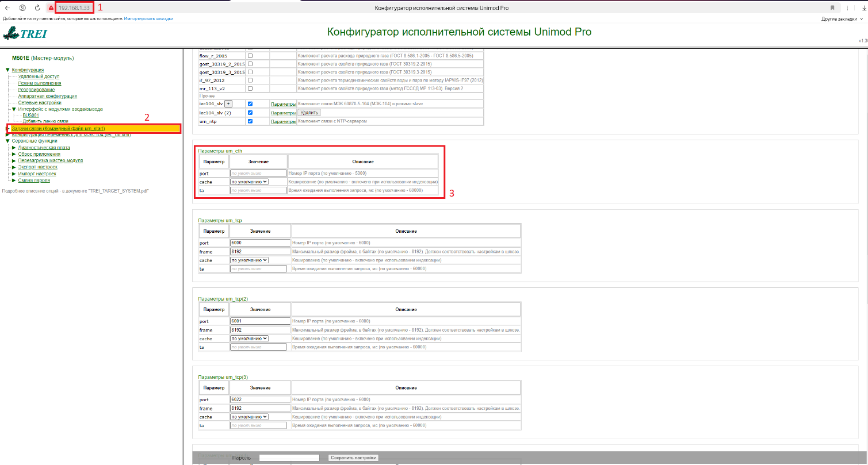Click the port field containing 6022

[x=260, y=399]
